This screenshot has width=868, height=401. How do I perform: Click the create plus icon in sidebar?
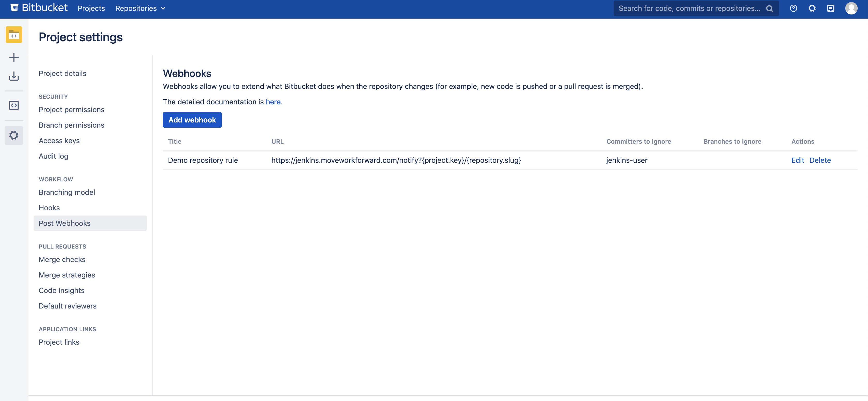click(14, 57)
